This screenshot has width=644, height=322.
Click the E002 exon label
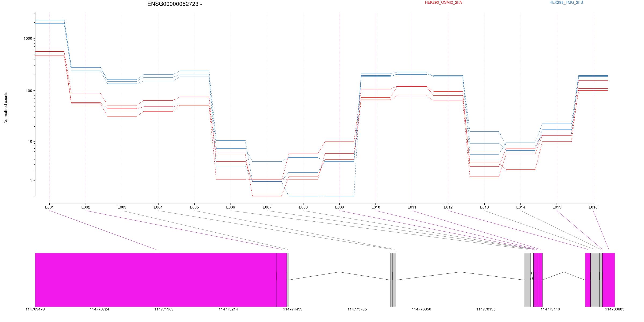pos(86,207)
